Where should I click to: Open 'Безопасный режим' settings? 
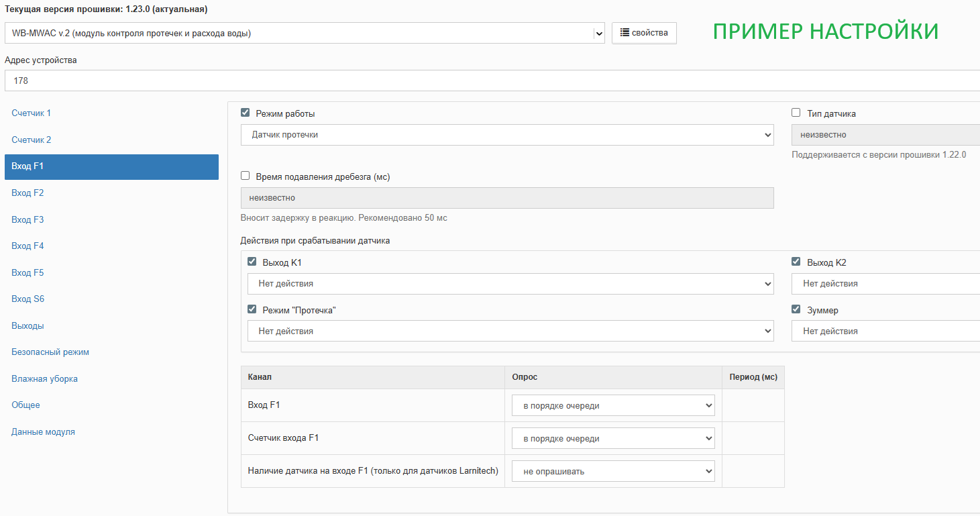(50, 352)
